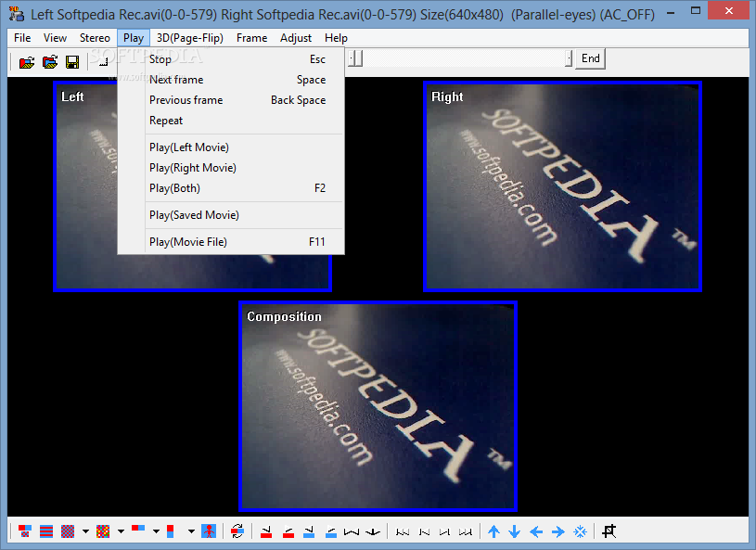Close the open Play menu
This screenshot has width=756, height=550.
(x=134, y=38)
